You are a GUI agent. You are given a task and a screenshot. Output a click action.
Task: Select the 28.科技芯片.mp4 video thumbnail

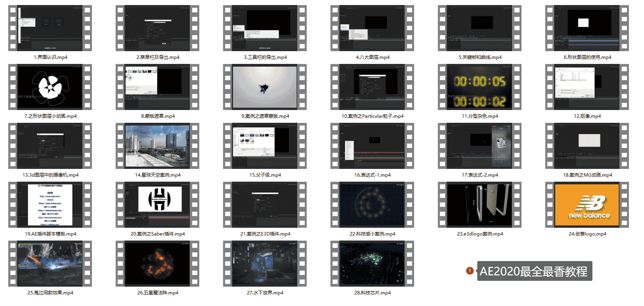[372, 263]
